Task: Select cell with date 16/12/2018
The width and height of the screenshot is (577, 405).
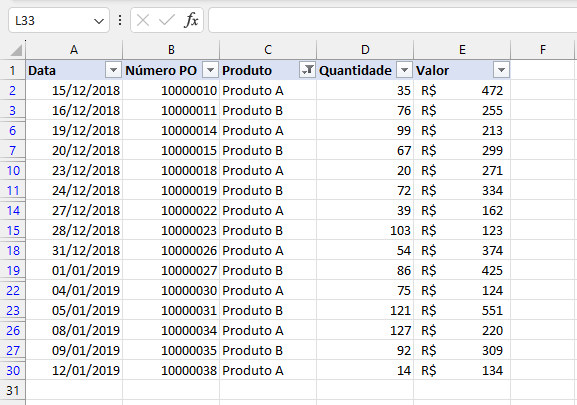Action: (74, 110)
